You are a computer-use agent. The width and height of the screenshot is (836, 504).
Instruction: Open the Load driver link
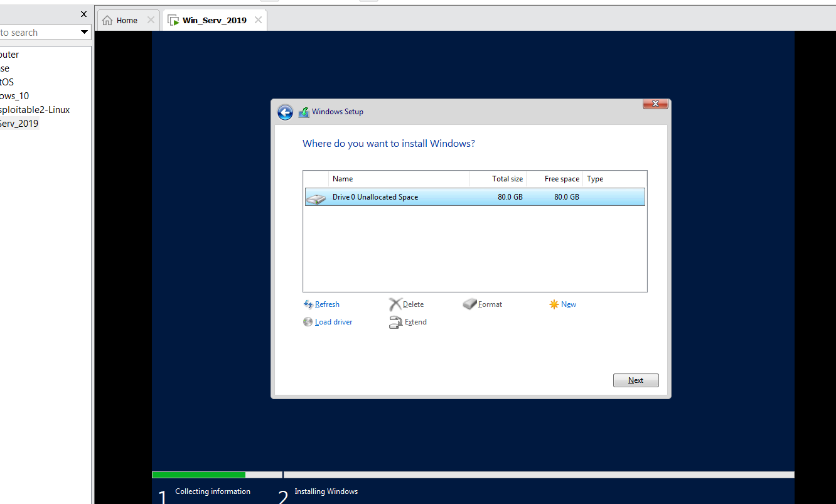tap(334, 322)
